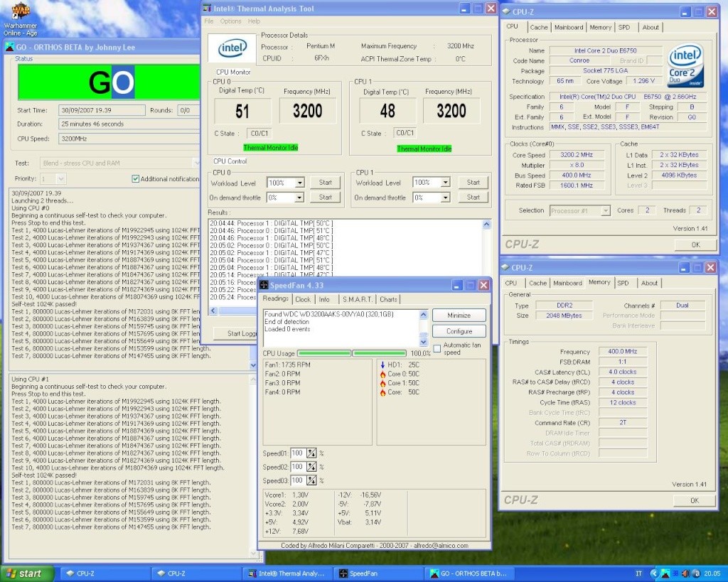Click the flame icon beside Core 0
The height and width of the screenshot is (582, 728).
[382, 374]
